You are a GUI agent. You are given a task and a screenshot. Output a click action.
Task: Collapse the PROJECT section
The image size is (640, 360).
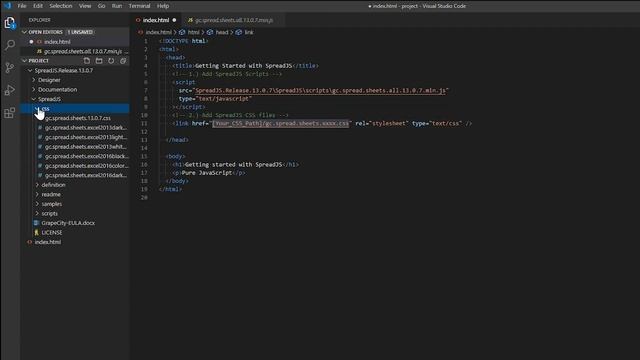click(x=24, y=60)
